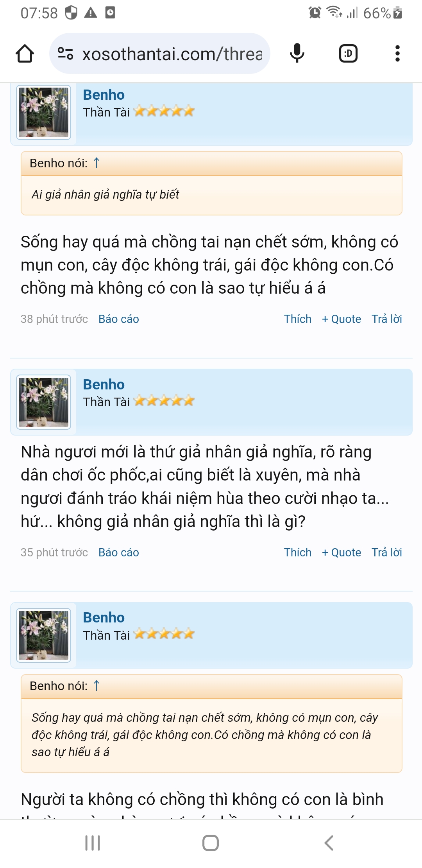Viewport: 422px width, 868px height.
Task: Add 38-minute-old post to Quote
Action: tap(342, 319)
